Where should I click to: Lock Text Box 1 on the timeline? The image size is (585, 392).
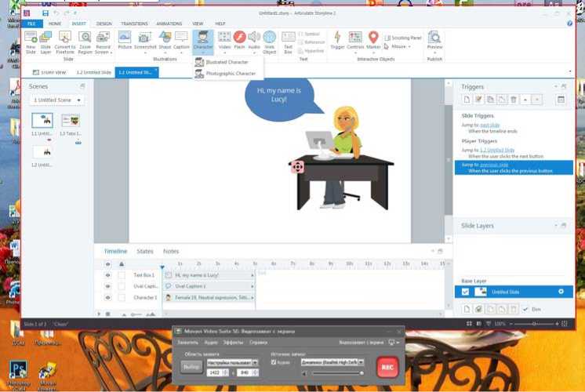coord(122,275)
